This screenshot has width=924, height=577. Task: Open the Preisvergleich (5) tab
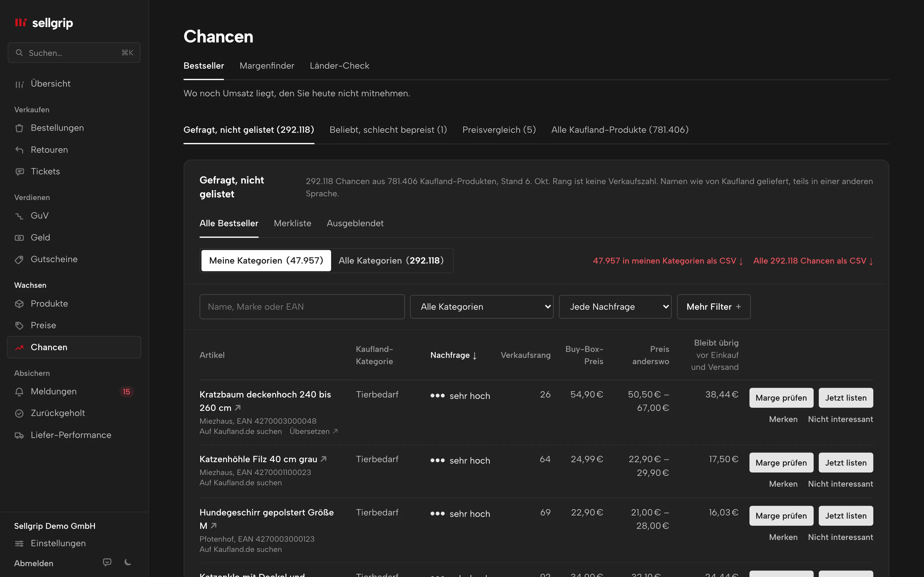[x=499, y=130]
